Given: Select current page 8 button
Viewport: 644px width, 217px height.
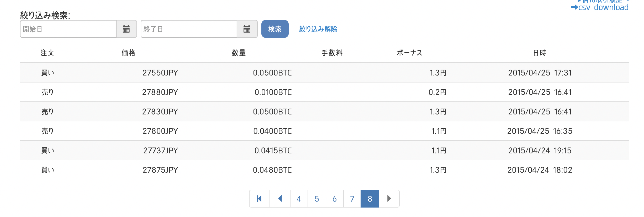Looking at the screenshot, I should [370, 199].
